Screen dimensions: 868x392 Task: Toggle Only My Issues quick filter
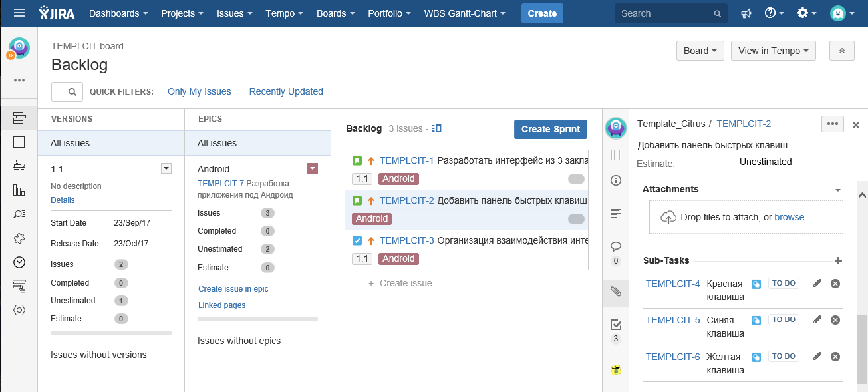pyautogui.click(x=200, y=91)
